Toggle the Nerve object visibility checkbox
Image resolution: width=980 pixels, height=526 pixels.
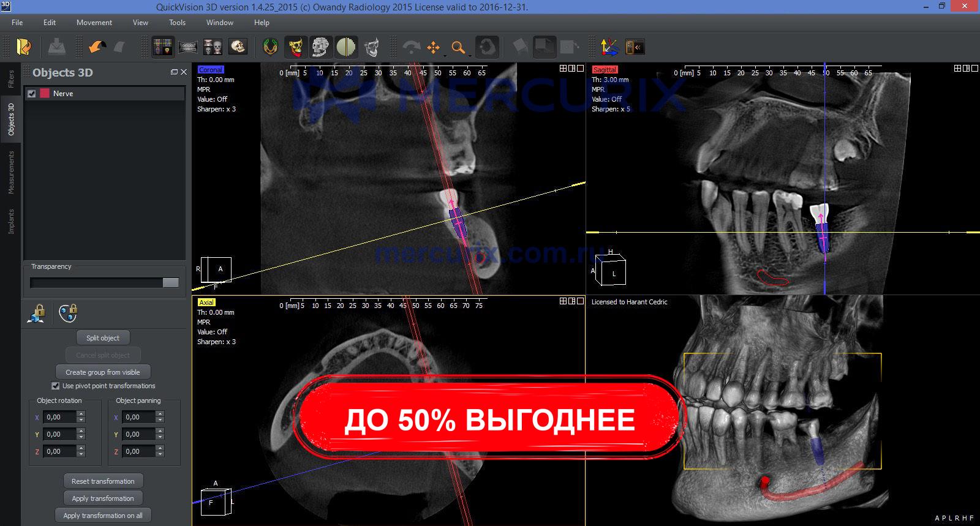32,94
